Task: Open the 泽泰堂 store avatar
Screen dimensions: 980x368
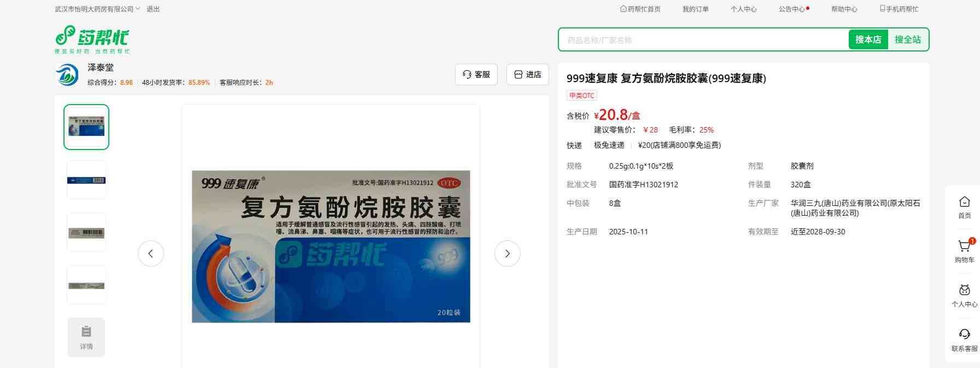Action: point(67,74)
